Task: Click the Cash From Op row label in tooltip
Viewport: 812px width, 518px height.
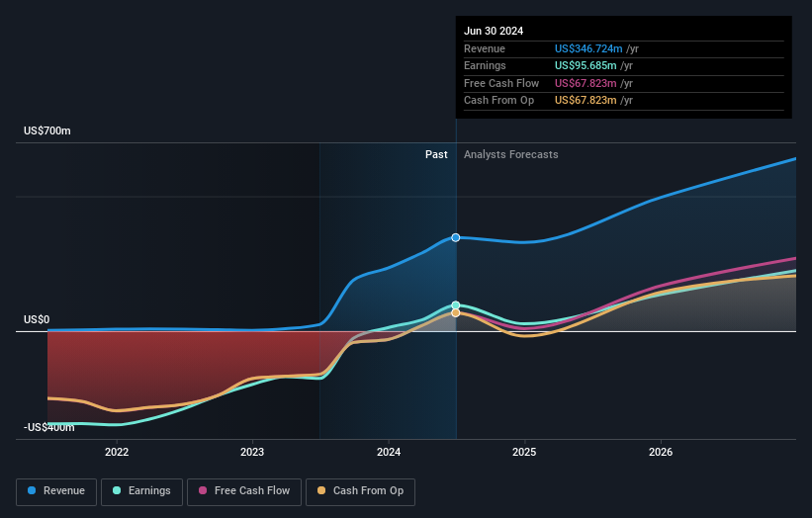Action: pyautogui.click(x=498, y=101)
